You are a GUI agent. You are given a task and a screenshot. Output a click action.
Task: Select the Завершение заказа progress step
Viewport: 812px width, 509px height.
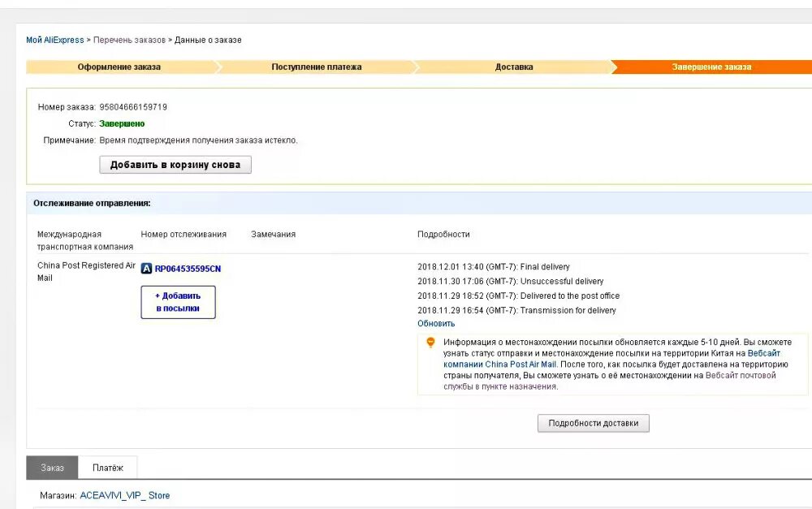711,67
